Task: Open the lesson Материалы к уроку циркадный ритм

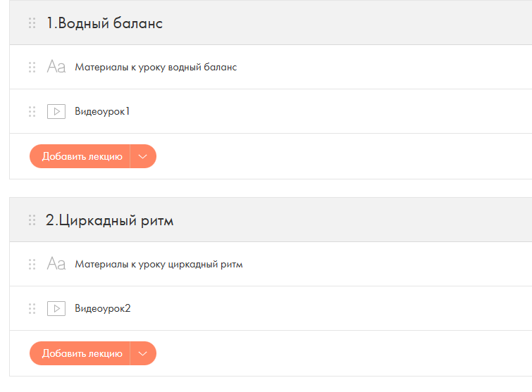Action: click(x=159, y=265)
